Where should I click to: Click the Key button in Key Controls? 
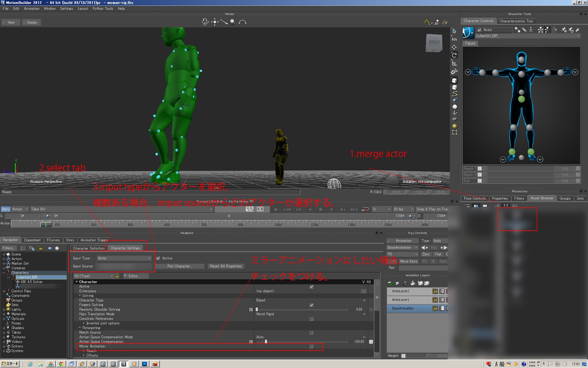tap(434, 248)
